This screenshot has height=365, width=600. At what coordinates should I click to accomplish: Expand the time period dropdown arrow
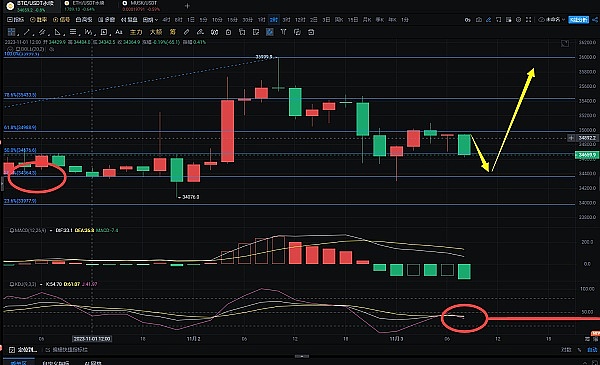(156, 20)
